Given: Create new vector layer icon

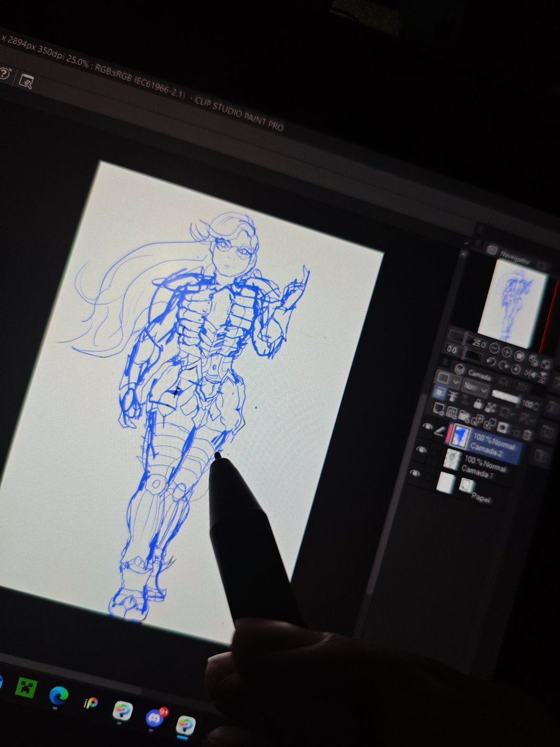Looking at the screenshot, I should 452,413.
